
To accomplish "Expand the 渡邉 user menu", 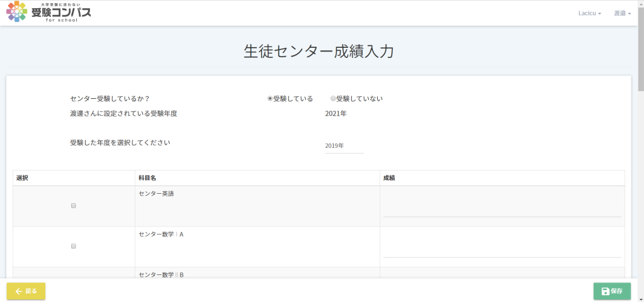I will tap(622, 13).
